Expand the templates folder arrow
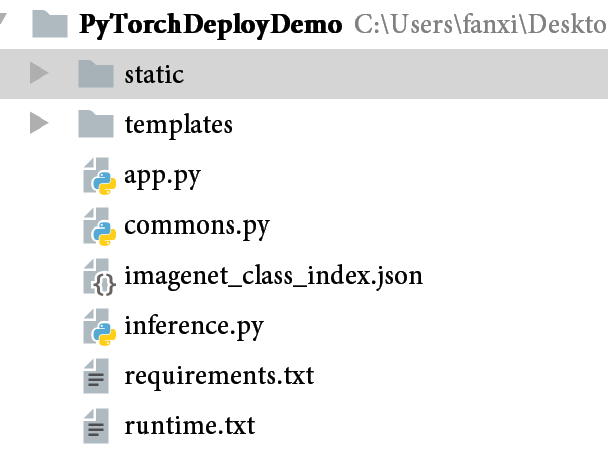The width and height of the screenshot is (608, 454). point(39,123)
